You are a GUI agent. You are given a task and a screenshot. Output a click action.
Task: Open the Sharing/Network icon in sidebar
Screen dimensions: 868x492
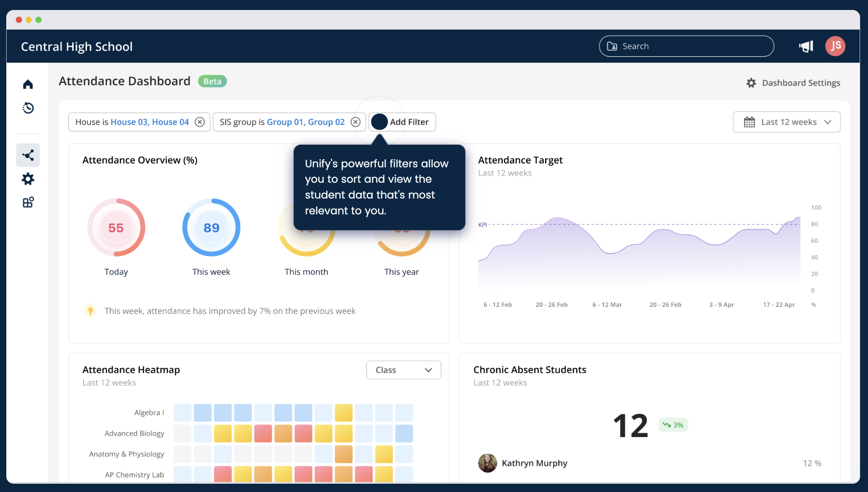(x=27, y=155)
